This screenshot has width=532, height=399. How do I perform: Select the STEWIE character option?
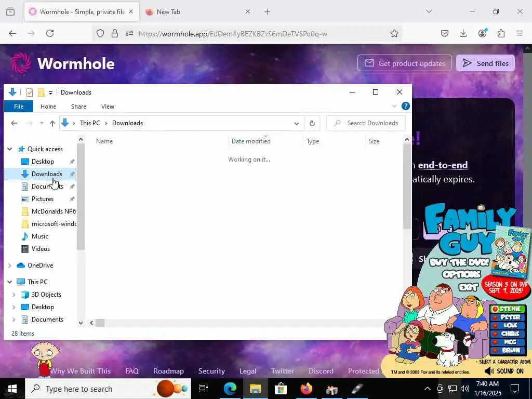pyautogui.click(x=508, y=309)
